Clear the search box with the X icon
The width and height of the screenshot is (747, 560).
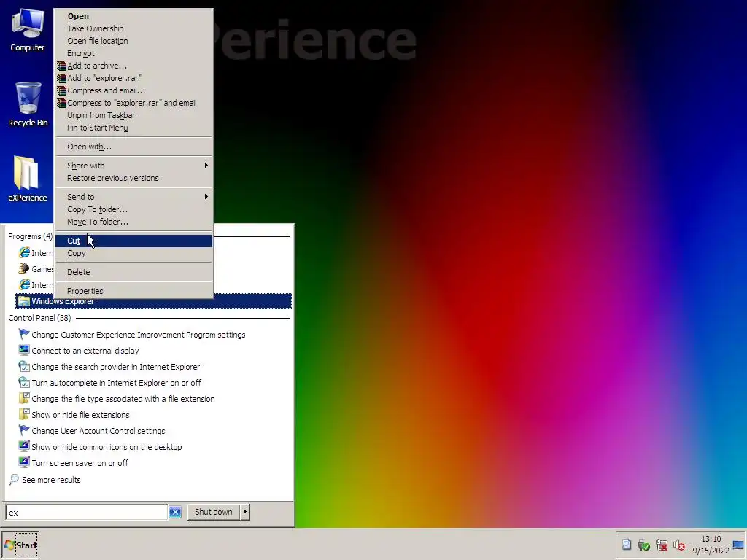[x=175, y=513]
